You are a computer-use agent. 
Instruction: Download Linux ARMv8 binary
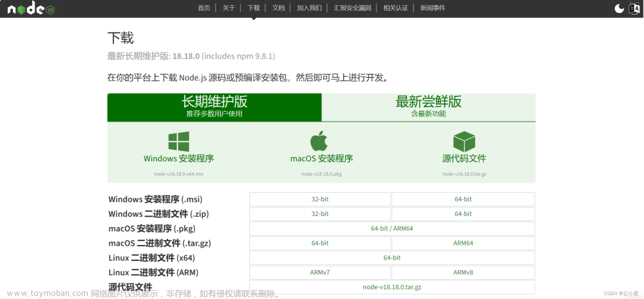463,273
